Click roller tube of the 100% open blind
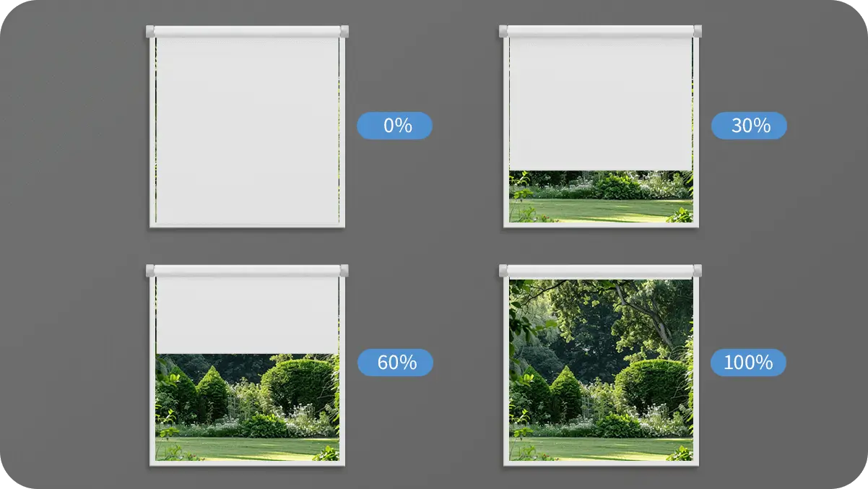868x489 pixels. pos(601,271)
